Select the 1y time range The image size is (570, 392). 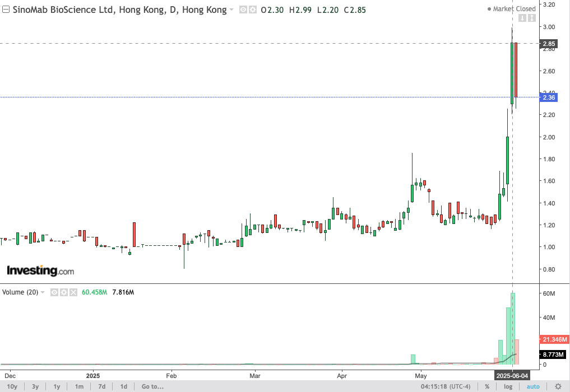point(57,386)
